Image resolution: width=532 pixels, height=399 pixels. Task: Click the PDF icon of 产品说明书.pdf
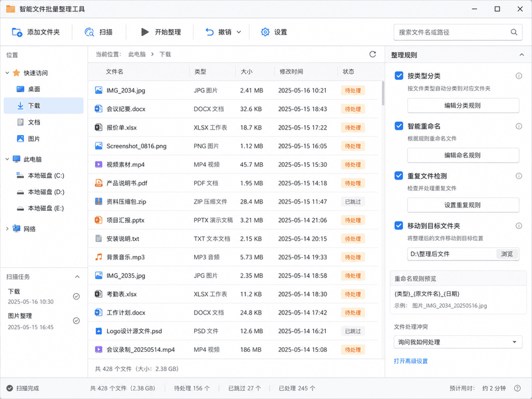(98, 184)
